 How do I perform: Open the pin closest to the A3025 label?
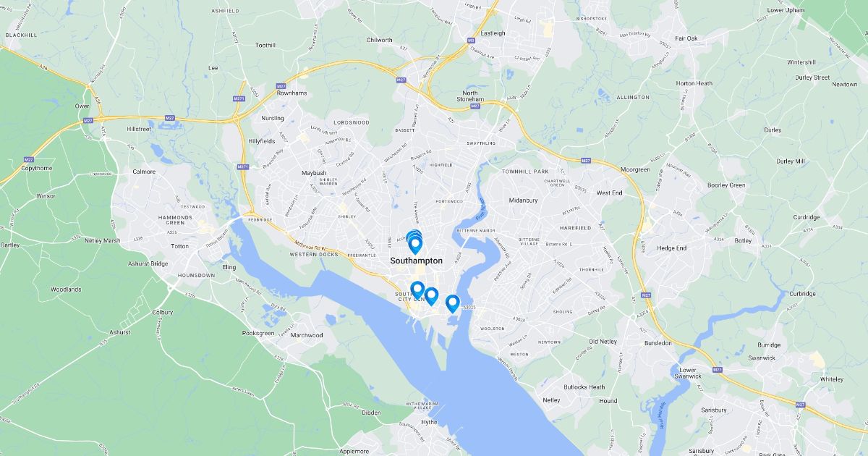click(453, 303)
